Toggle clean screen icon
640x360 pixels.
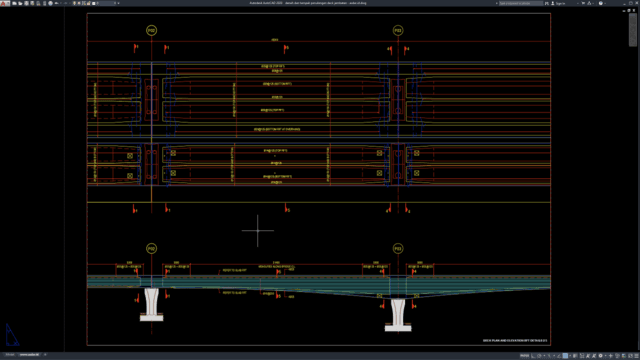pyautogui.click(x=630, y=356)
